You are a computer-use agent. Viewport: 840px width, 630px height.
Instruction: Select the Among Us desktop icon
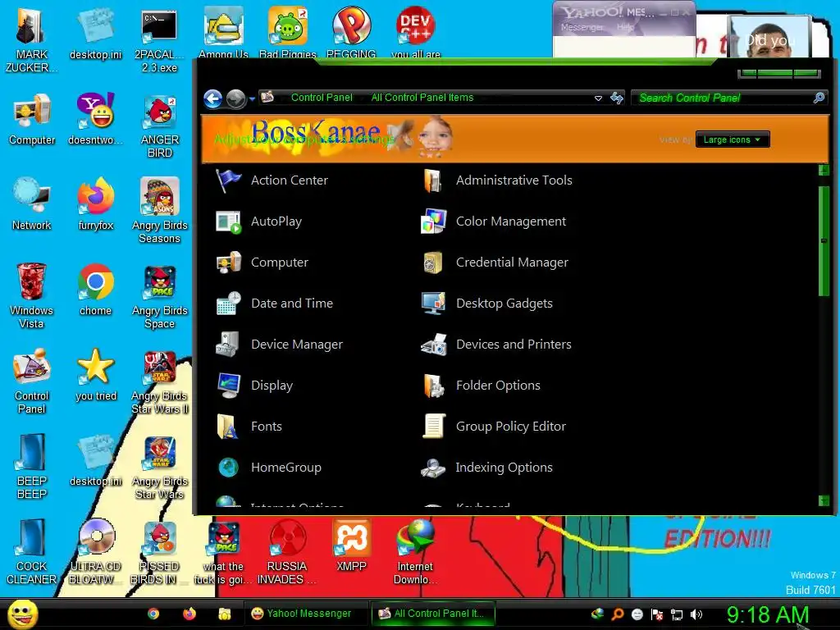(x=223, y=32)
